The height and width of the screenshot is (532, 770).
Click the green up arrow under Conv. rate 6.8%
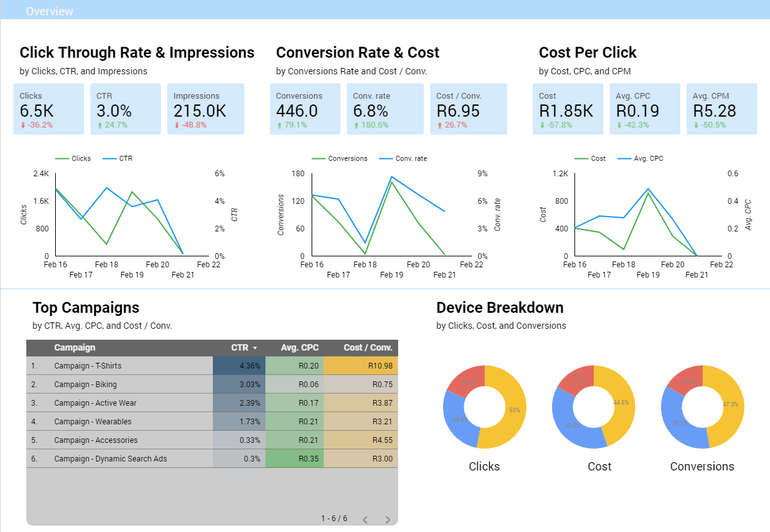[x=356, y=125]
